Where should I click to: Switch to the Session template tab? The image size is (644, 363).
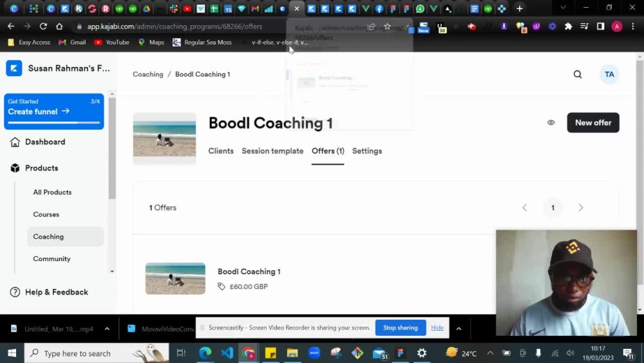(272, 151)
